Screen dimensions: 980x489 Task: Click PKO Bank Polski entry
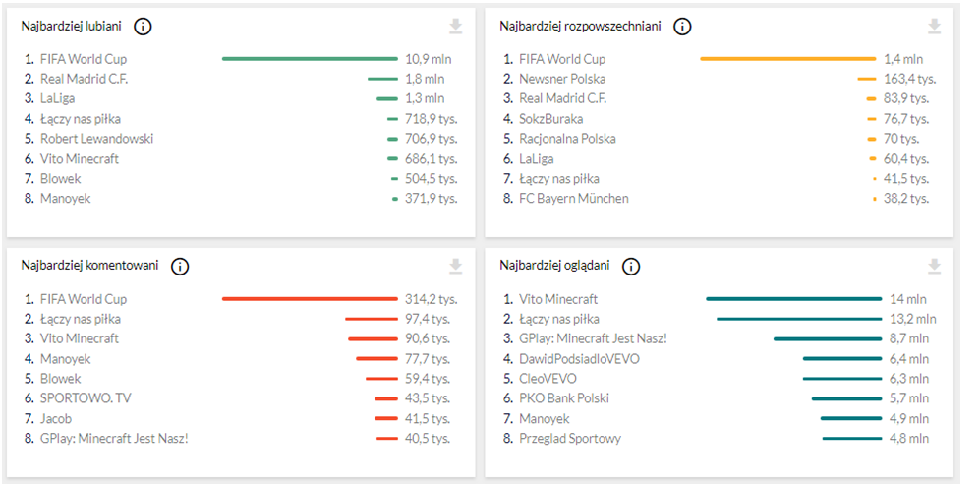click(x=564, y=398)
